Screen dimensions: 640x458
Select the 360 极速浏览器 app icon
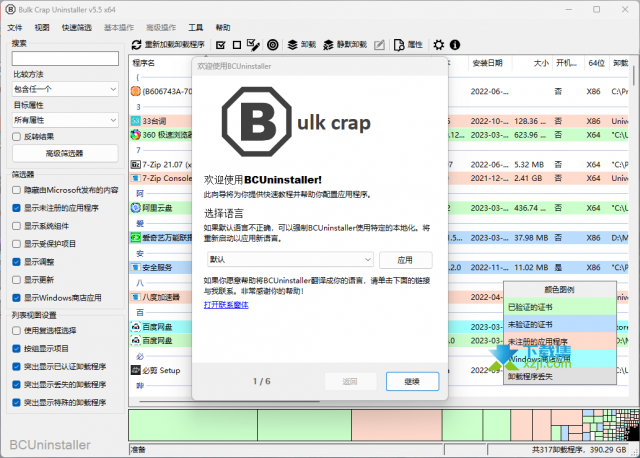(136, 135)
